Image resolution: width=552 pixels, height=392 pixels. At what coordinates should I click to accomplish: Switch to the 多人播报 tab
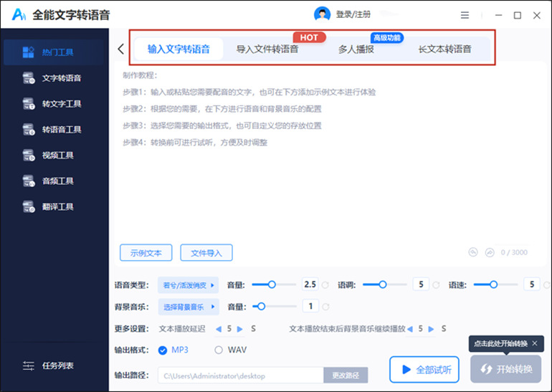click(356, 49)
